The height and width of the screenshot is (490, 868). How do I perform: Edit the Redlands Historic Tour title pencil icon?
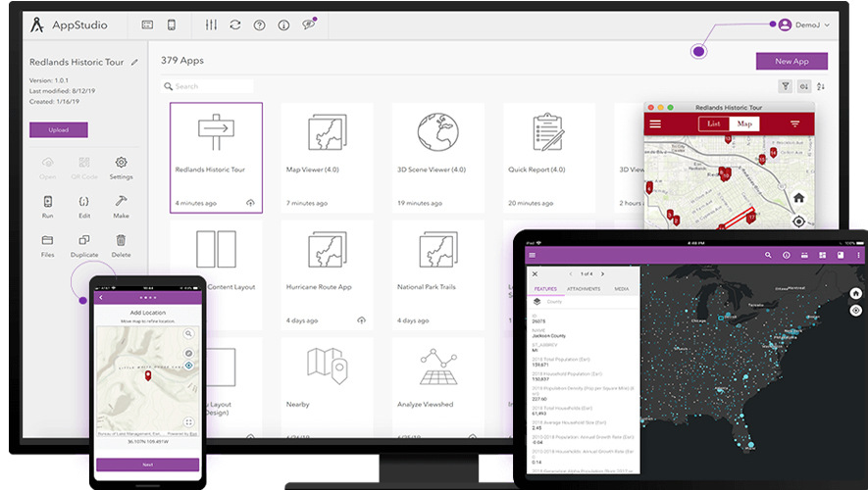[134, 63]
